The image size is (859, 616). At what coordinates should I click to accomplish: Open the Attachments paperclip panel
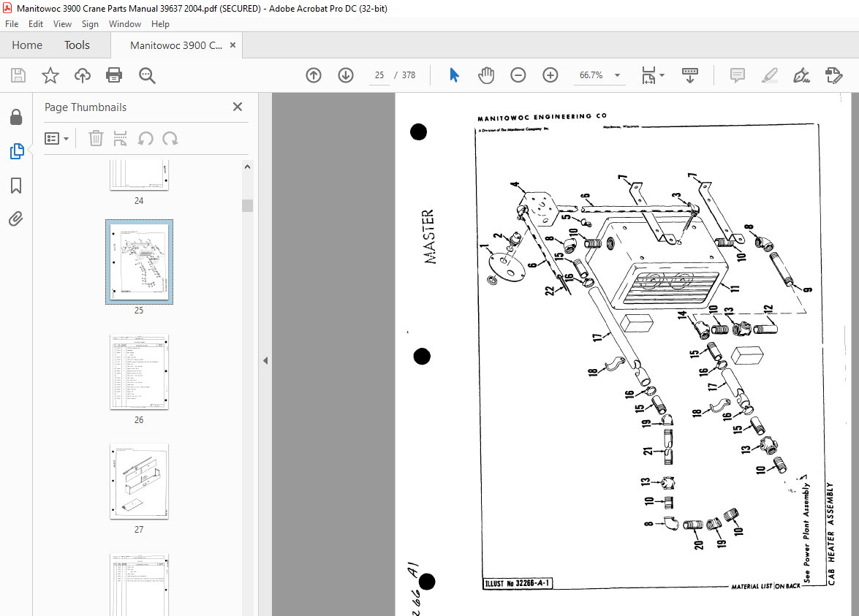click(16, 219)
